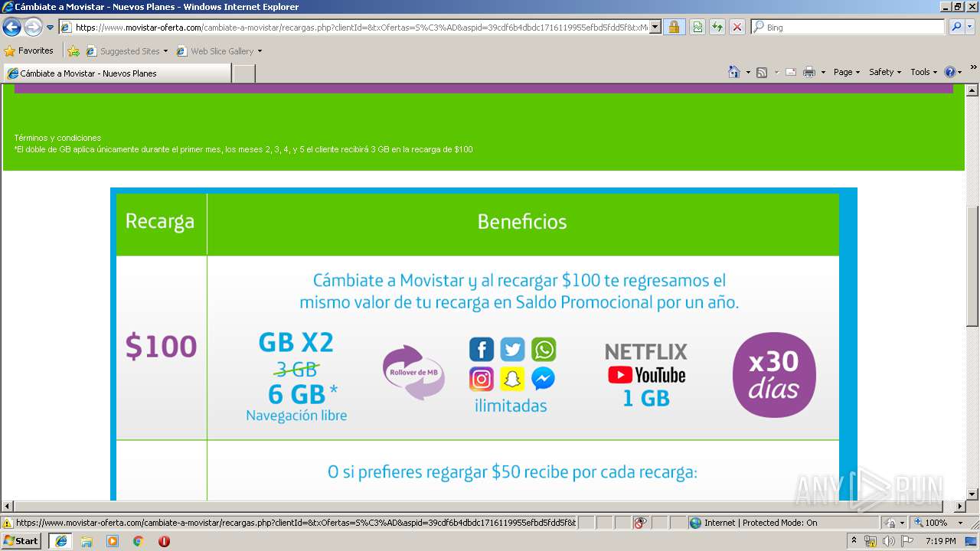Click the Twitter icon
The height and width of the screenshot is (551, 980).
point(512,350)
